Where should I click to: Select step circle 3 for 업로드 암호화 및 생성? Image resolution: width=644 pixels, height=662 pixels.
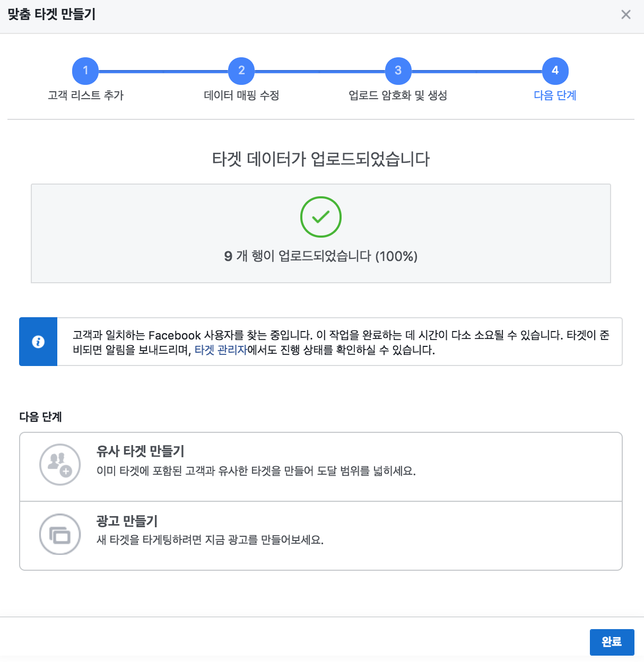point(398,71)
